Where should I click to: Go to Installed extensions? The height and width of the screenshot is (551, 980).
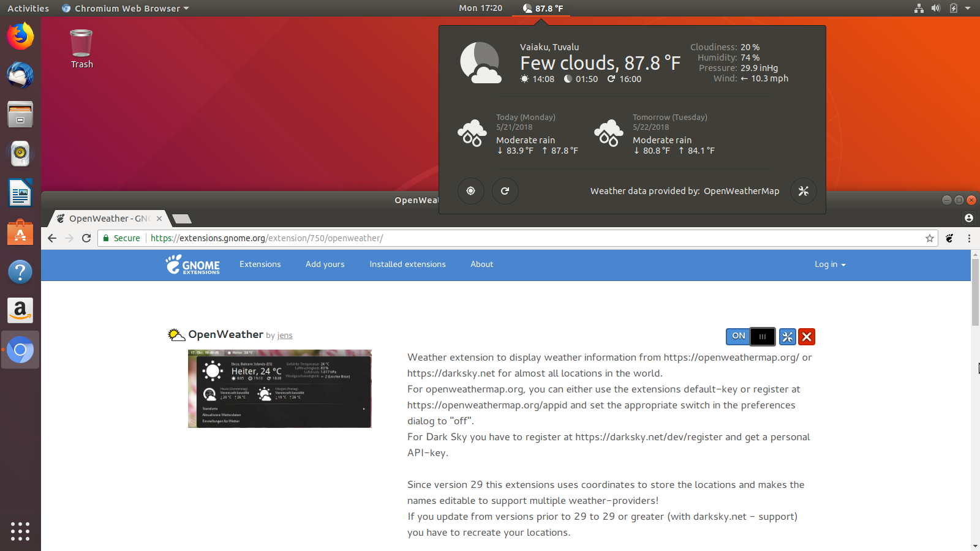tap(407, 264)
